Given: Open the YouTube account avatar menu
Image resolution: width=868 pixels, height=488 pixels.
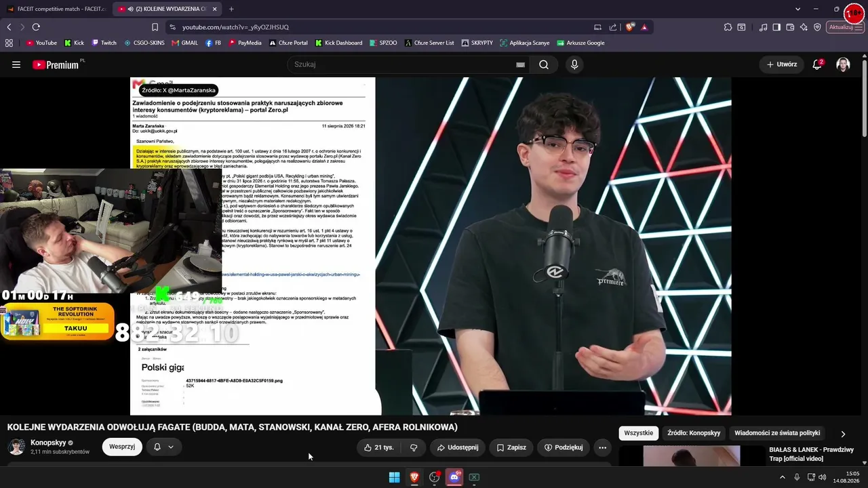Looking at the screenshot, I should (843, 64).
